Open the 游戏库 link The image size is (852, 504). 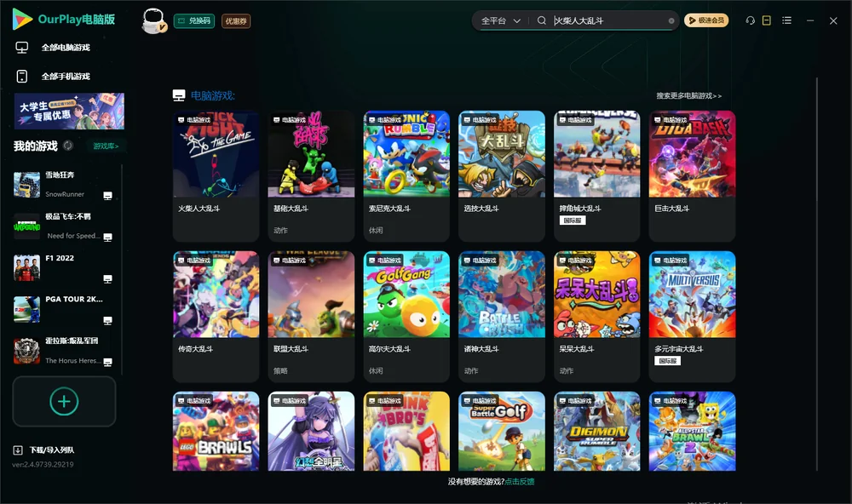pyautogui.click(x=106, y=146)
